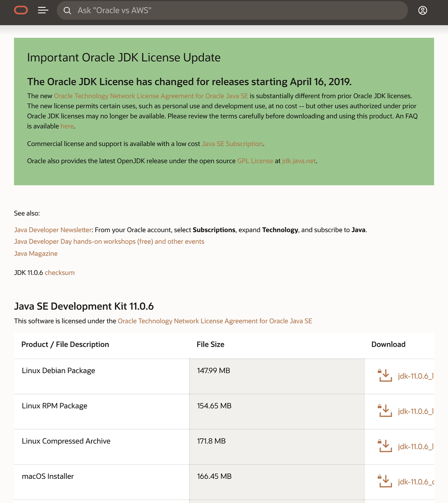
Task: Open Java Developer Day hands-on workshops link
Action: pyautogui.click(x=109, y=242)
